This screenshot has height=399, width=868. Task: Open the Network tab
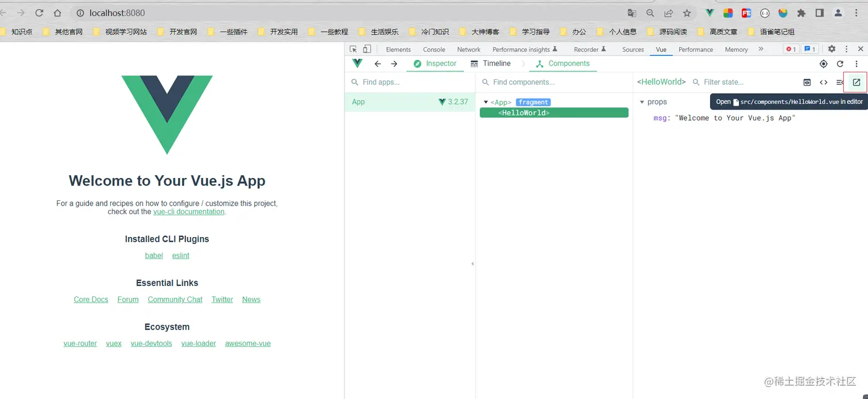click(x=468, y=49)
